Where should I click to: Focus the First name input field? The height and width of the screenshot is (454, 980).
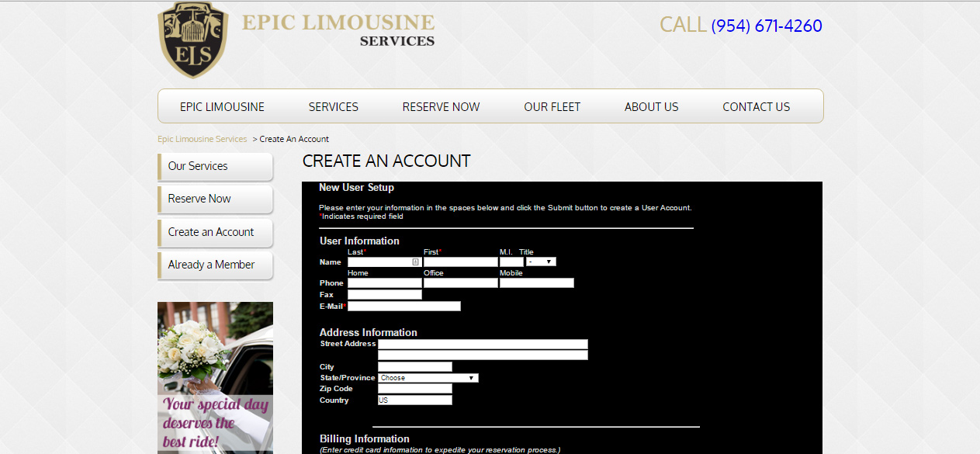460,262
